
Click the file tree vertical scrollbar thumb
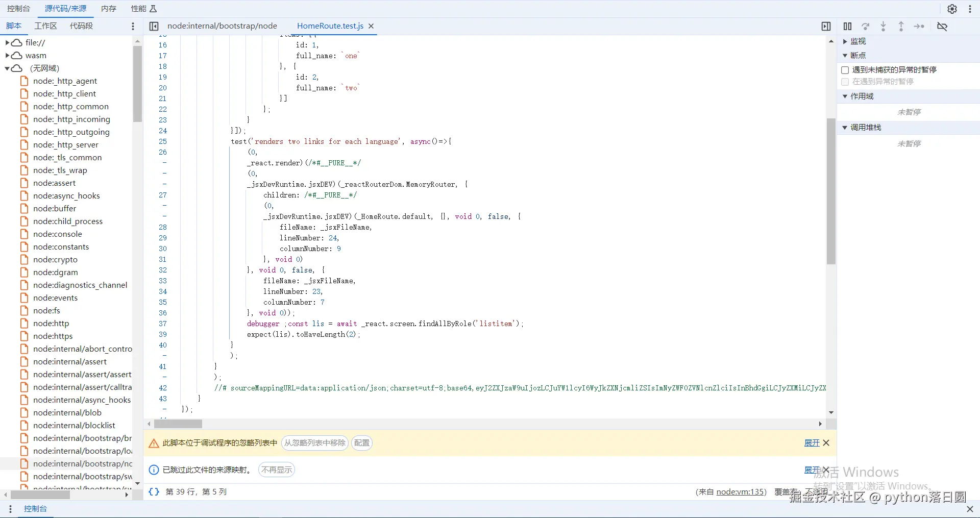(x=137, y=84)
